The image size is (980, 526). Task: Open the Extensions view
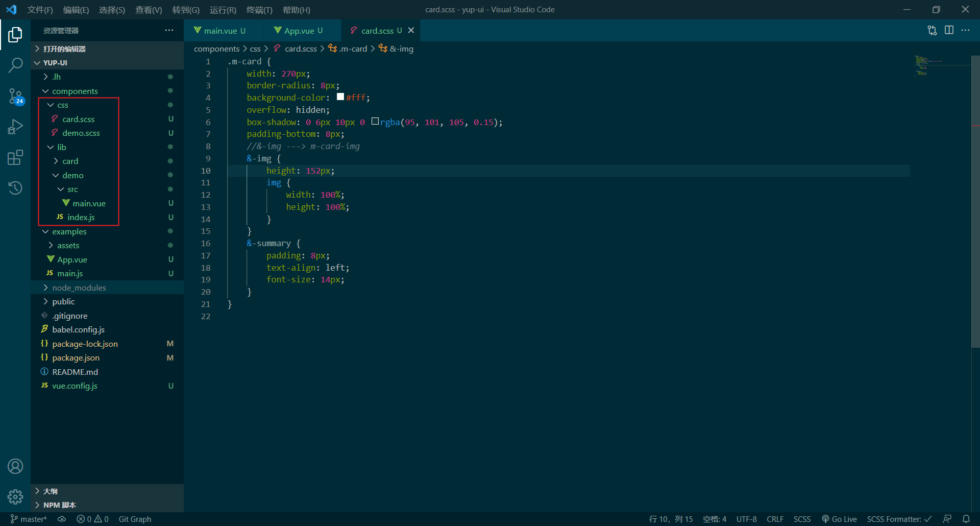(15, 157)
